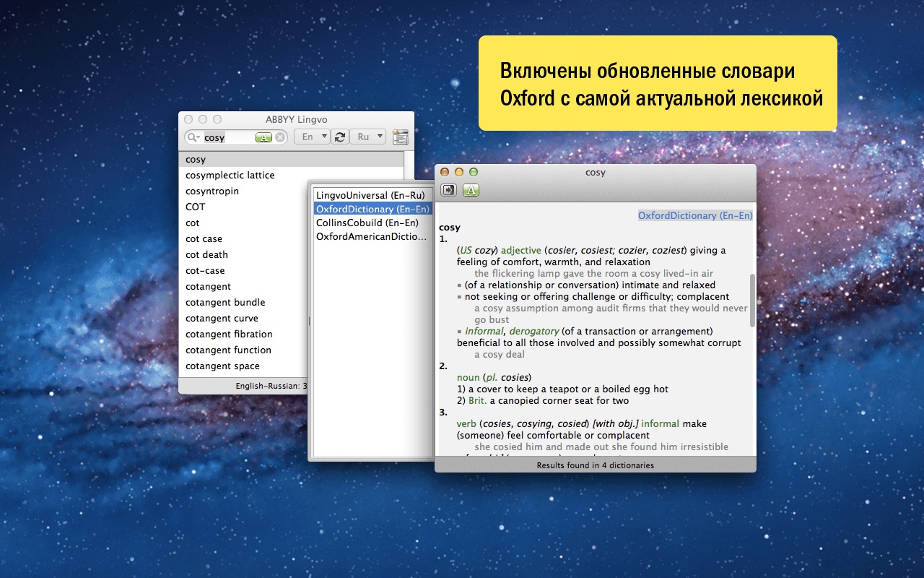Select 'cosymplectic lattice' in word list
Image resolution: width=924 pixels, height=578 pixels.
pos(291,176)
